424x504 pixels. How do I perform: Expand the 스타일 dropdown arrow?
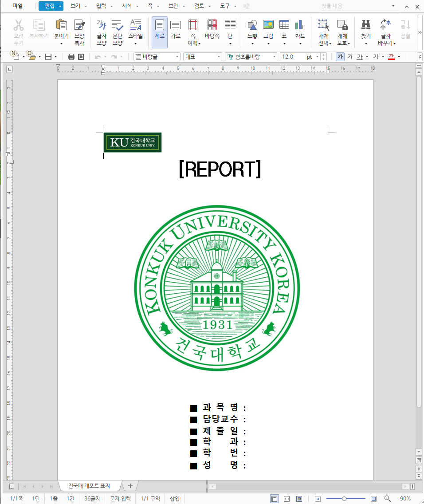136,43
